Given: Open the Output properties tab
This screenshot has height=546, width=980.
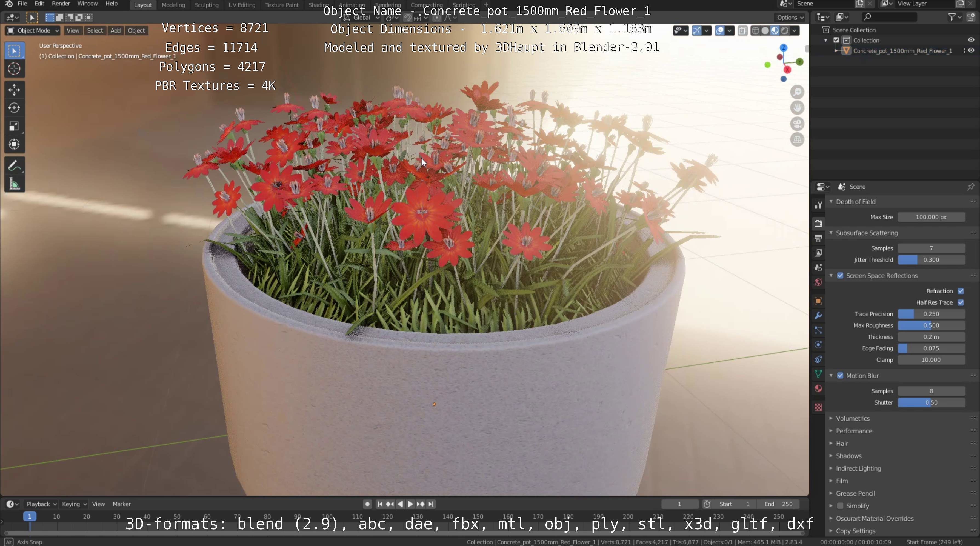Looking at the screenshot, I should coord(818,238).
